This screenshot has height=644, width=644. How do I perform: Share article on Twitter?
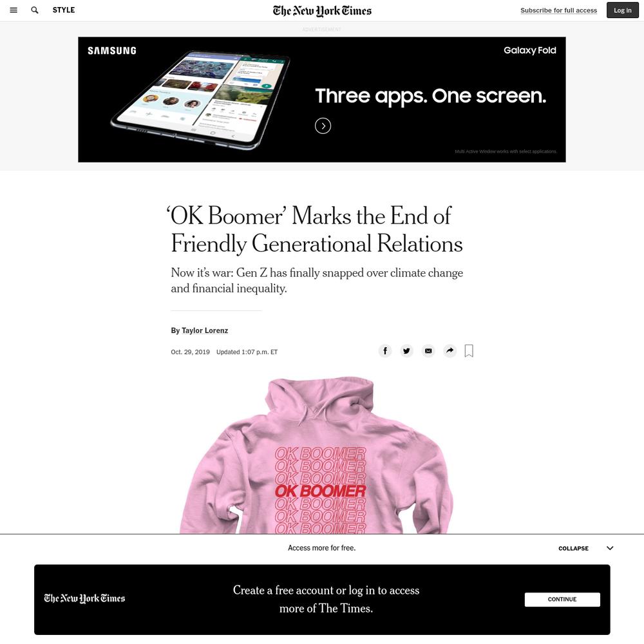point(406,351)
